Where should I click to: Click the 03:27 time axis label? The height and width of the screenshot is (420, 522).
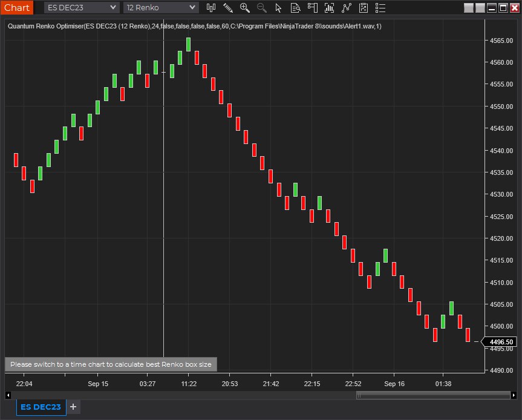148,384
